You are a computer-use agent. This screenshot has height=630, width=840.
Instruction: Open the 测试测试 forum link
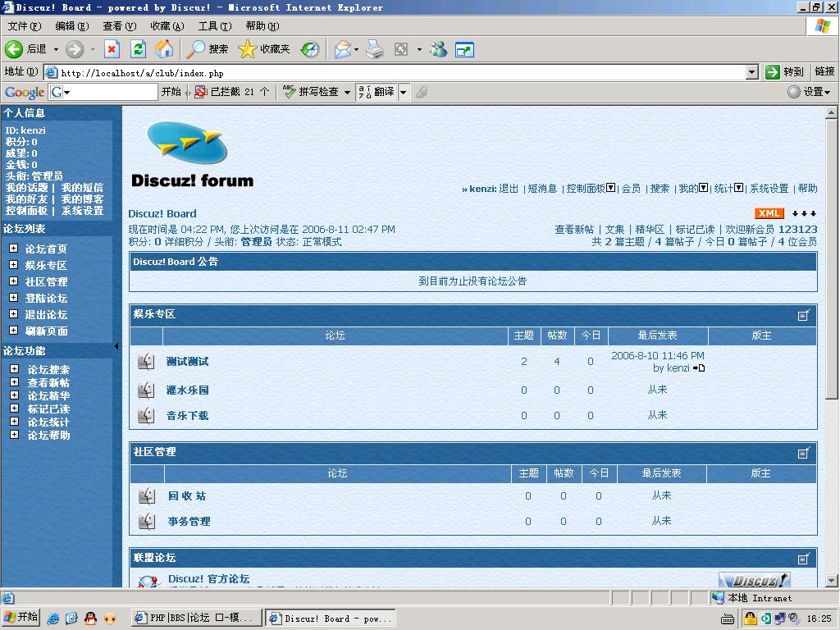(x=188, y=362)
